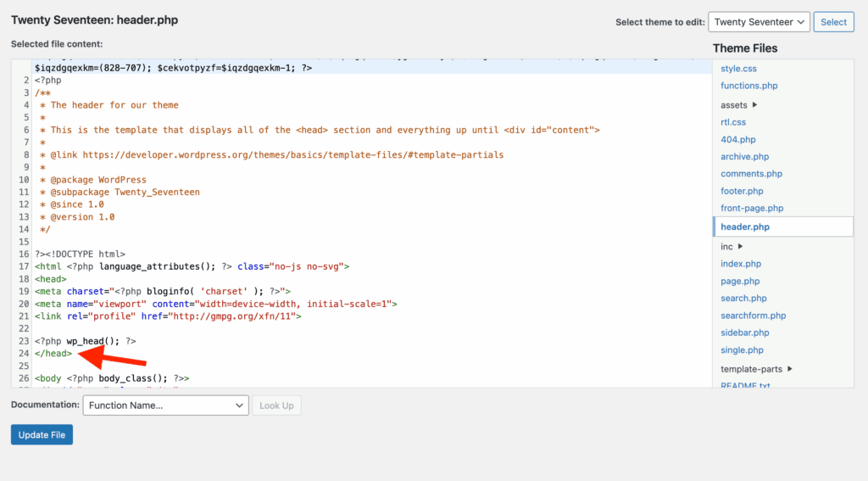Screen dimensions: 868x481
Task: Click the @link developer.wordpress.org comment line
Action: tap(271, 155)
